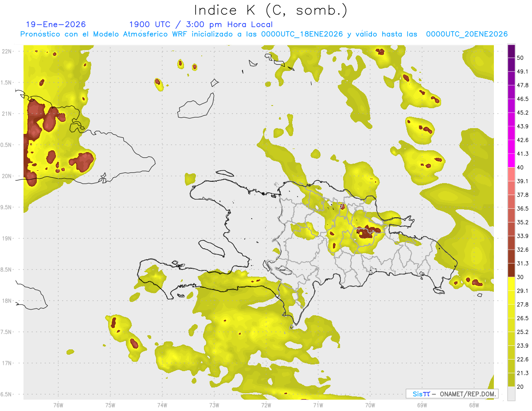Screen dimensions: 532x411
Task: Pick the light gray swatch below 20
Action: (x=511, y=394)
